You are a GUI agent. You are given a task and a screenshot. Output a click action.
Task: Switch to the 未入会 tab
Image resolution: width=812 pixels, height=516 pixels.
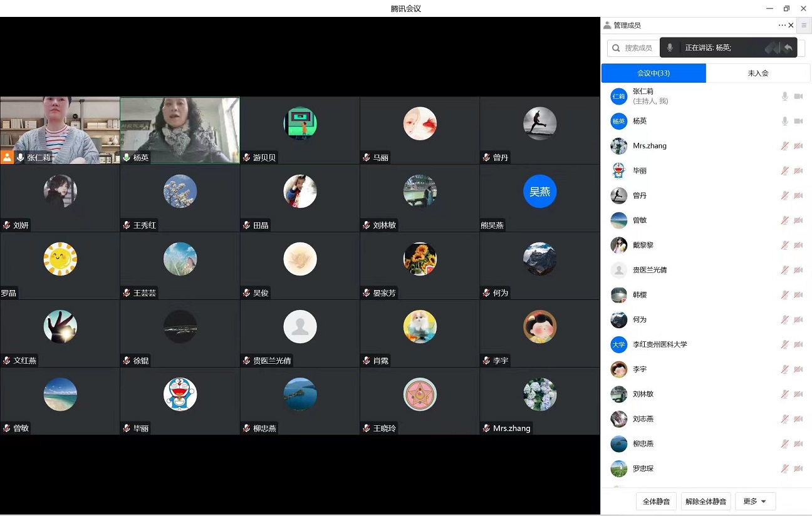click(757, 73)
